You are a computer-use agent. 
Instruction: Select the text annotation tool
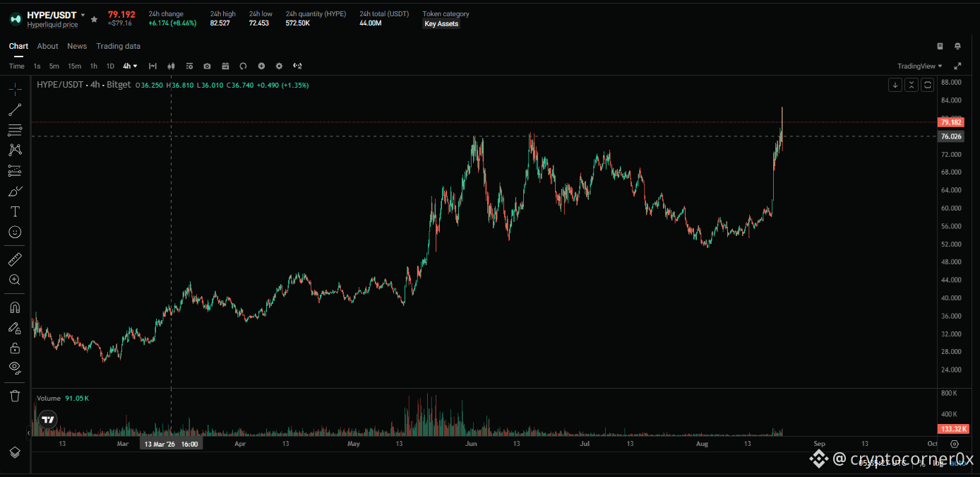(x=15, y=211)
